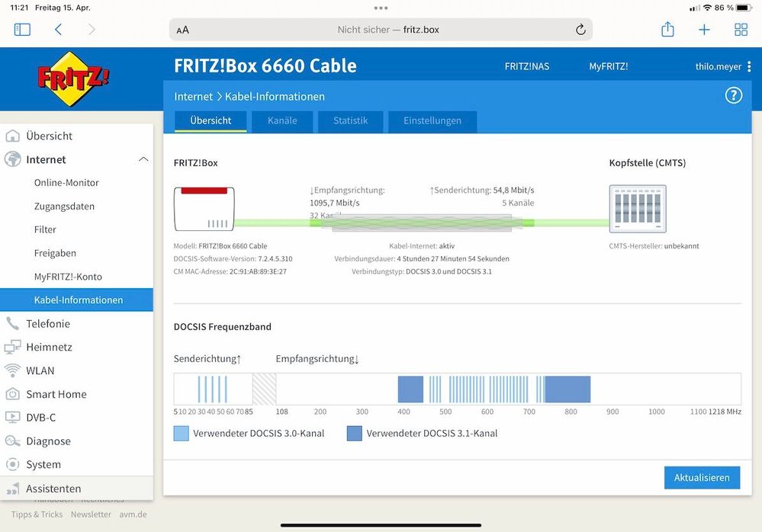
Task: Click the Heimnetz network icon
Action: click(x=13, y=347)
